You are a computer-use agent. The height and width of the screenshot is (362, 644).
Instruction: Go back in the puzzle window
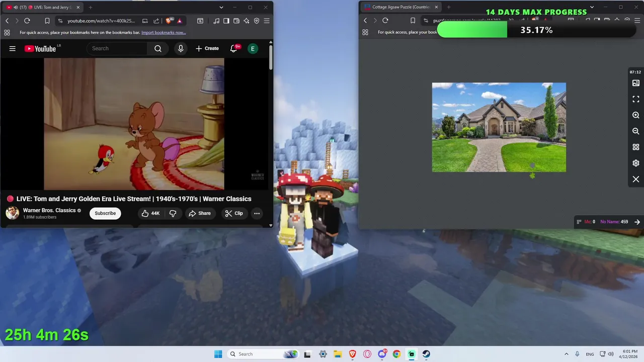pyautogui.click(x=365, y=21)
